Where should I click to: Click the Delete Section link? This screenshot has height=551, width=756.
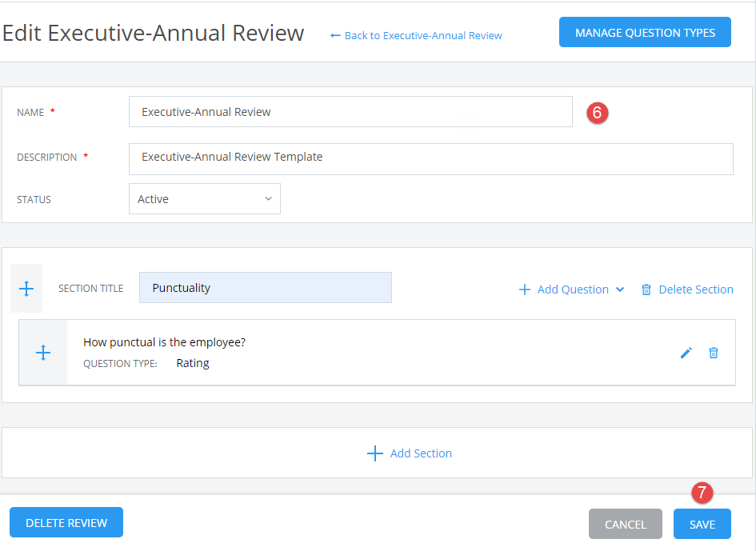tap(696, 289)
